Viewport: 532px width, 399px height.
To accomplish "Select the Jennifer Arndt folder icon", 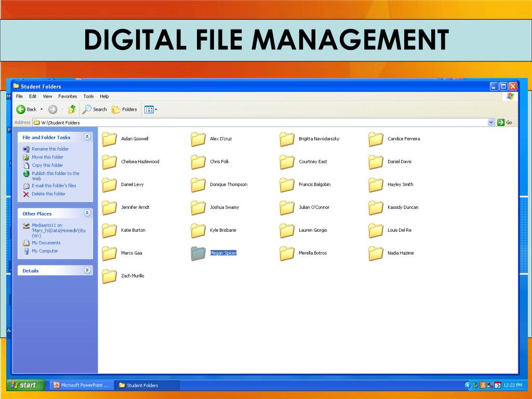I will (x=109, y=208).
